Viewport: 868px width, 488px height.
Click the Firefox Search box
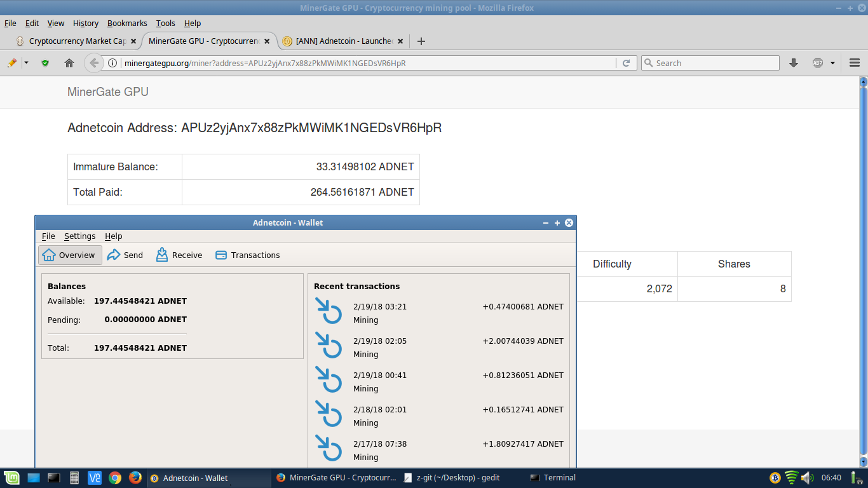pyautogui.click(x=710, y=63)
